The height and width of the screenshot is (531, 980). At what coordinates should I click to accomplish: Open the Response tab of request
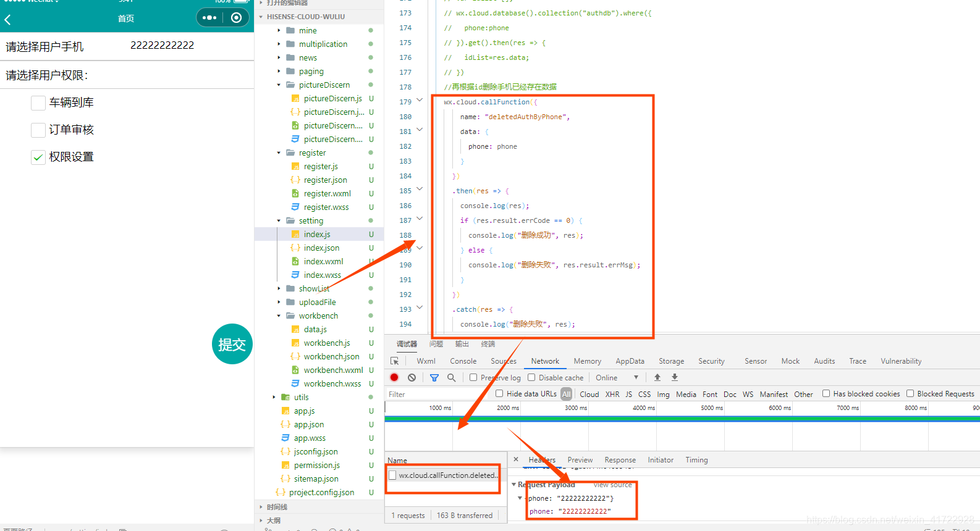pyautogui.click(x=620, y=460)
